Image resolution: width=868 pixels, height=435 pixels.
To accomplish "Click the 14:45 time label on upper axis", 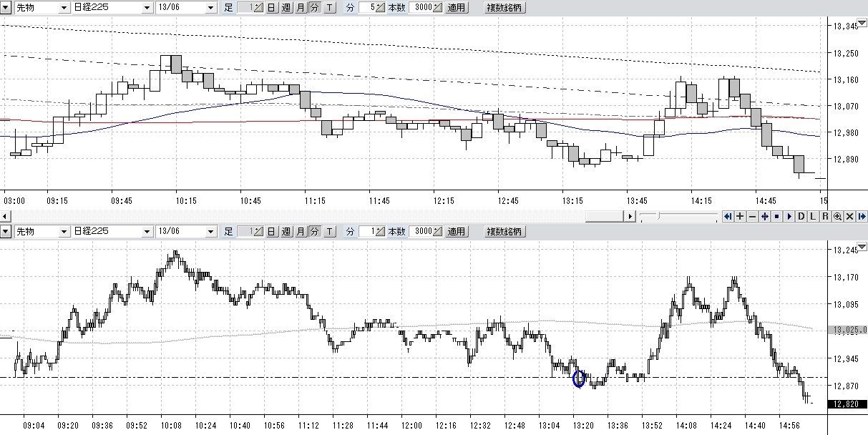I will click(x=766, y=202).
